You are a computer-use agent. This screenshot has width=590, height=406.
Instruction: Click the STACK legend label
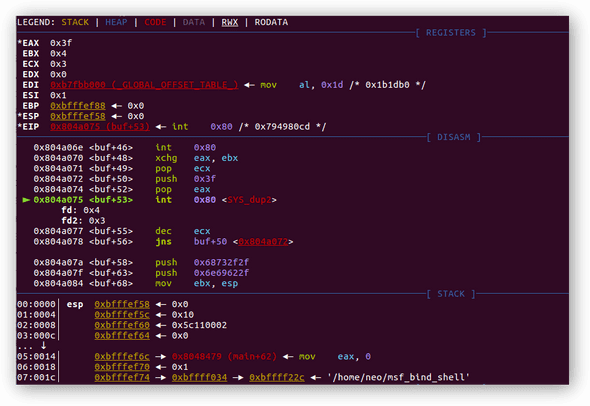[75, 22]
